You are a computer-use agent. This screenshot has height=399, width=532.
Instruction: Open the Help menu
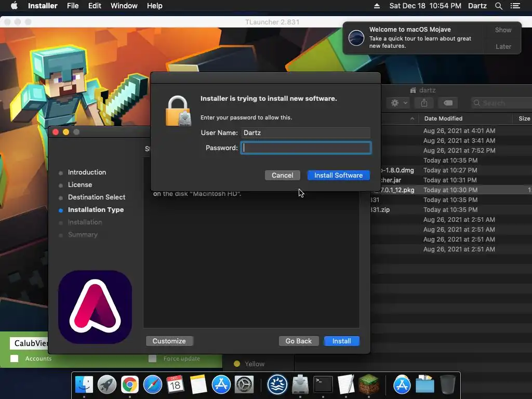155,6
